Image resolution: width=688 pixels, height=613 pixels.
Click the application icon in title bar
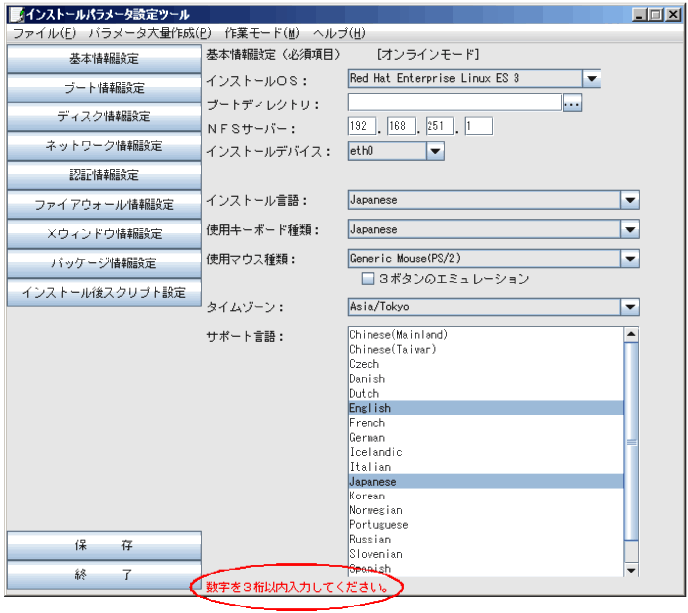pos(17,15)
